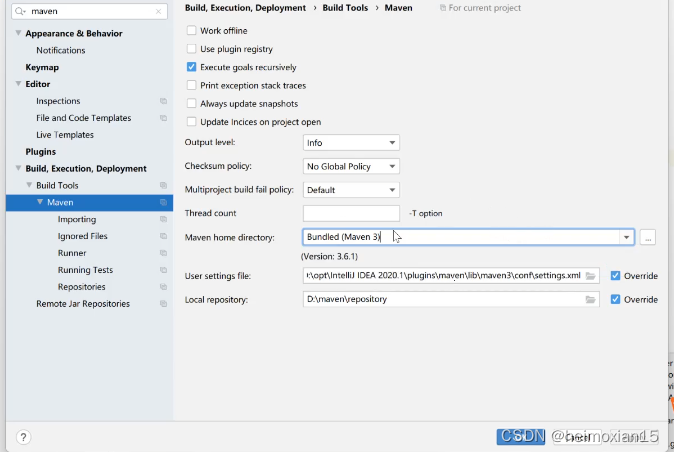Click the ellipsis button beside Maven home directory

point(648,237)
